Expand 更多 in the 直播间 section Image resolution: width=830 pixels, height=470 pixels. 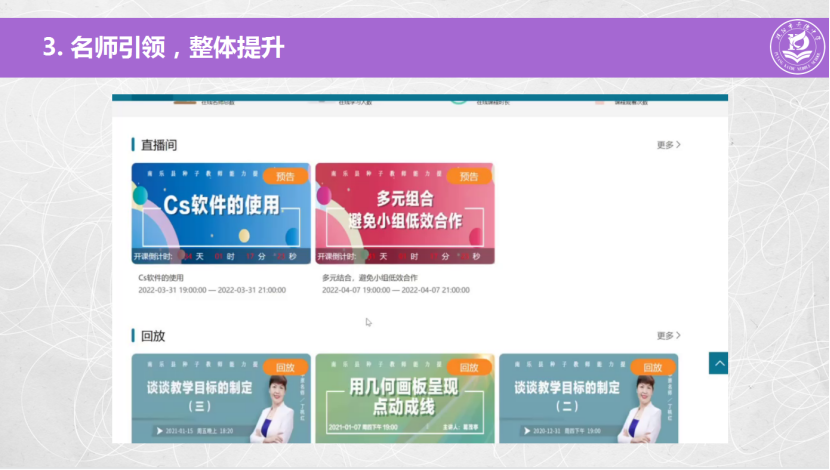point(668,145)
